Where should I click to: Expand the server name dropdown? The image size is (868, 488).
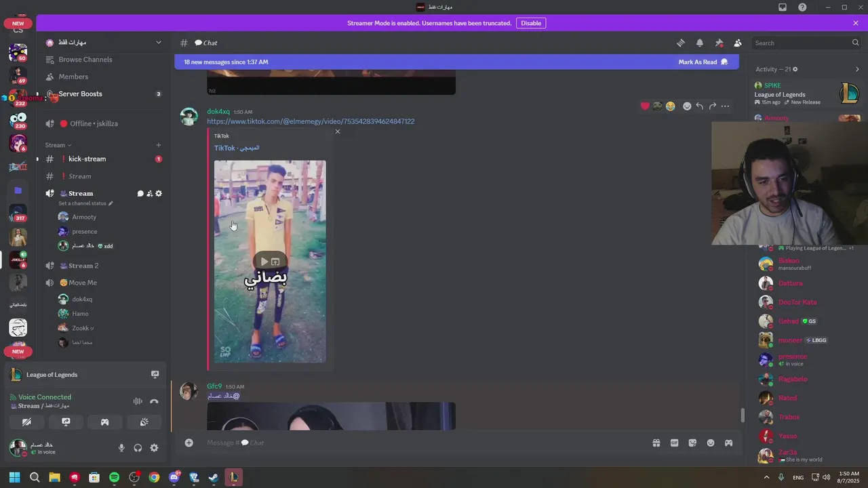159,43
